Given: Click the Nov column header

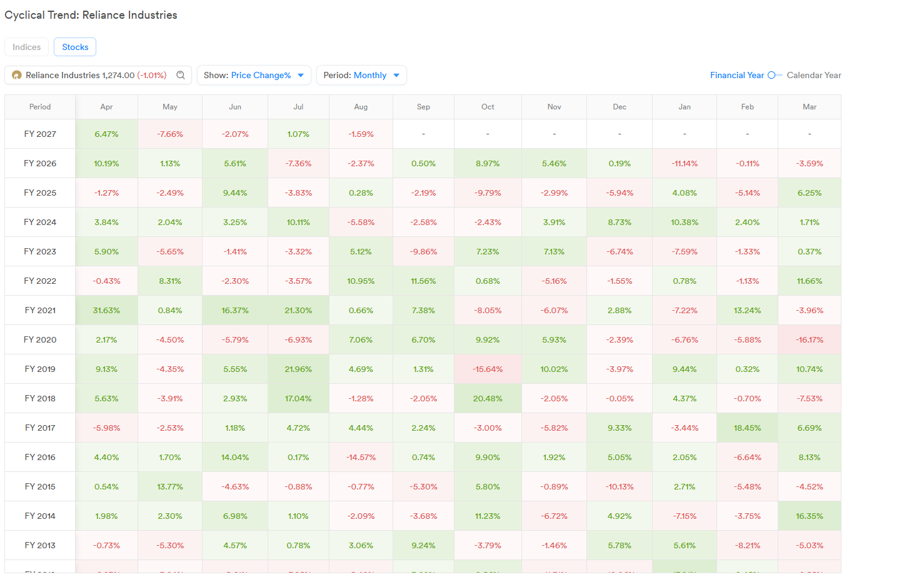Looking at the screenshot, I should coord(555,107).
